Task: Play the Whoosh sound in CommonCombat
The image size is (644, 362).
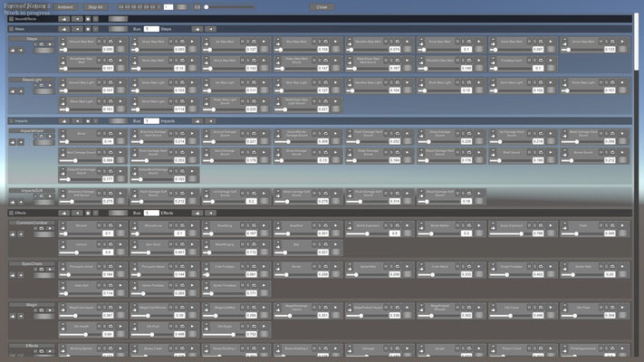Action: coord(120,225)
